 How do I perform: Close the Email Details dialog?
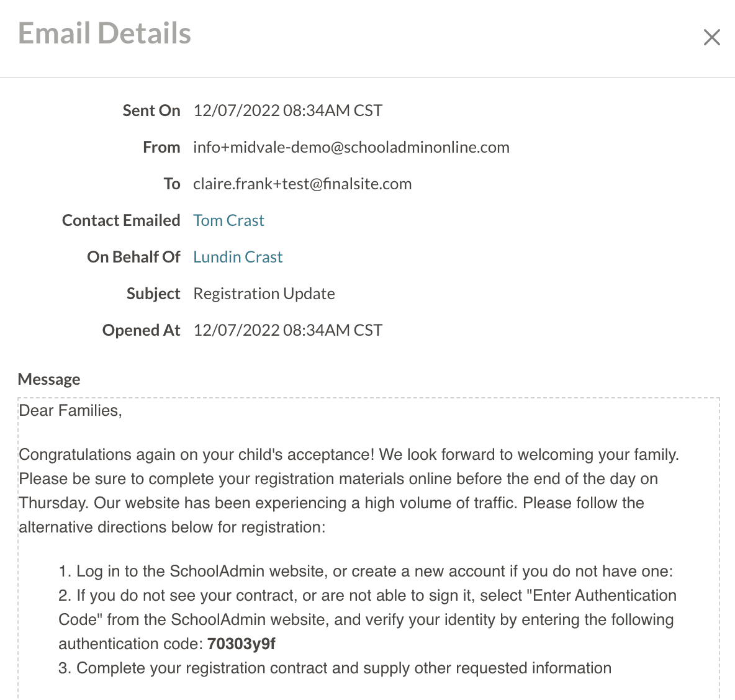click(x=711, y=37)
